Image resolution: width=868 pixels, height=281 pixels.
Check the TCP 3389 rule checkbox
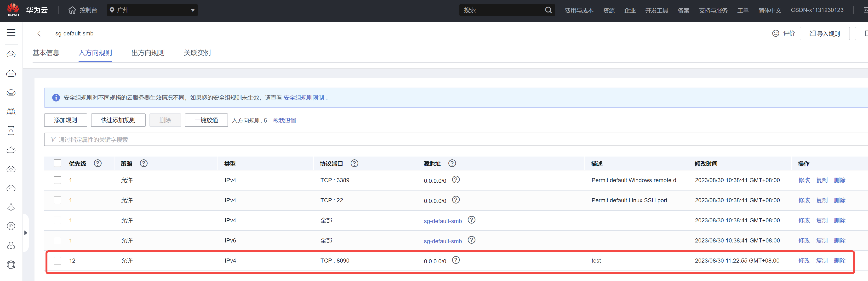pyautogui.click(x=58, y=180)
